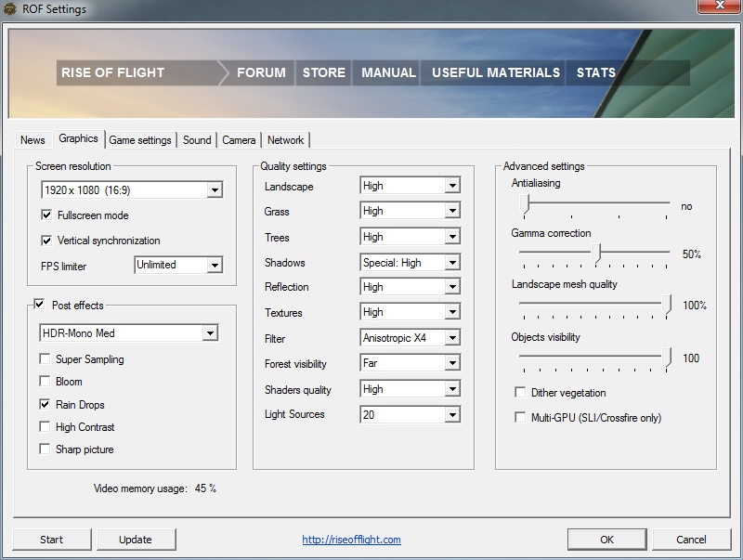The image size is (743, 560).
Task: Open the FORUM banner link
Action: (x=261, y=72)
